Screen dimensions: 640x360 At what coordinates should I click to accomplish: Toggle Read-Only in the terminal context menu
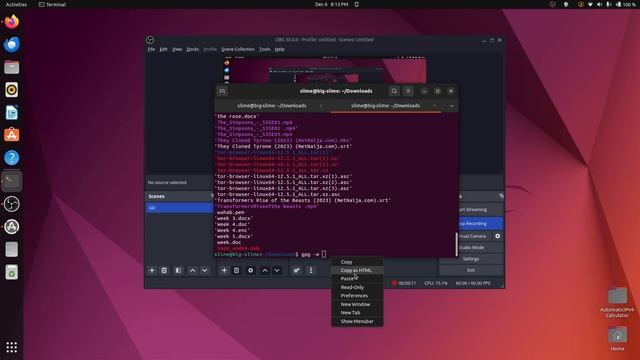pos(352,287)
